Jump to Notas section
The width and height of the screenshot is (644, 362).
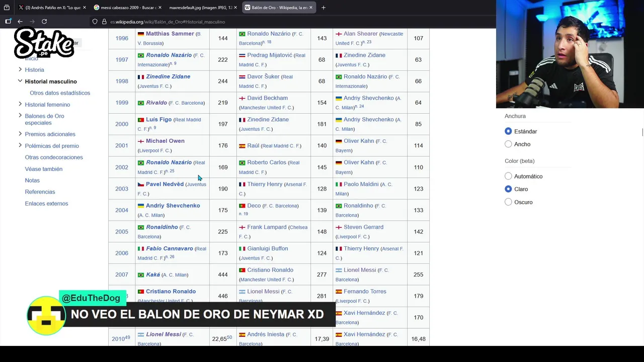coord(32,180)
